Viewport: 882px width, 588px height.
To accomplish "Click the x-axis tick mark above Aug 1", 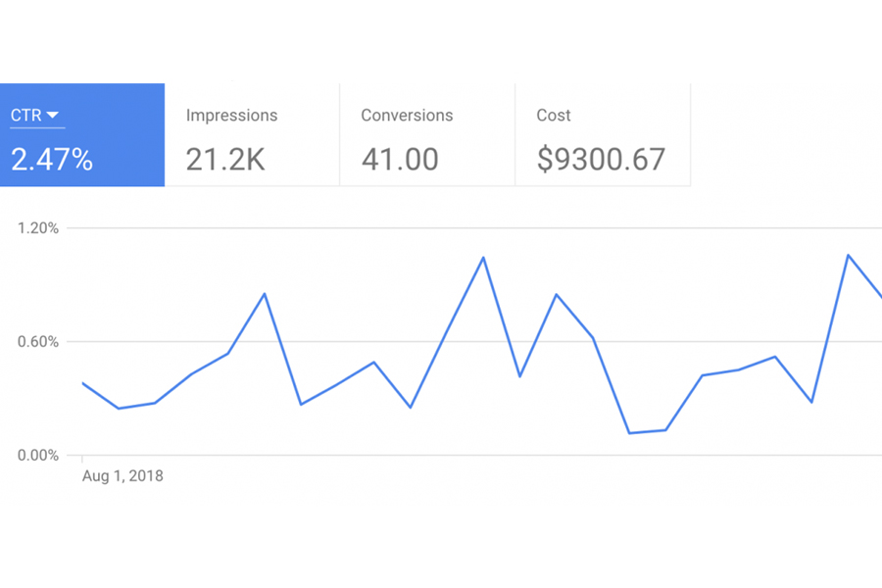I will coord(82,459).
